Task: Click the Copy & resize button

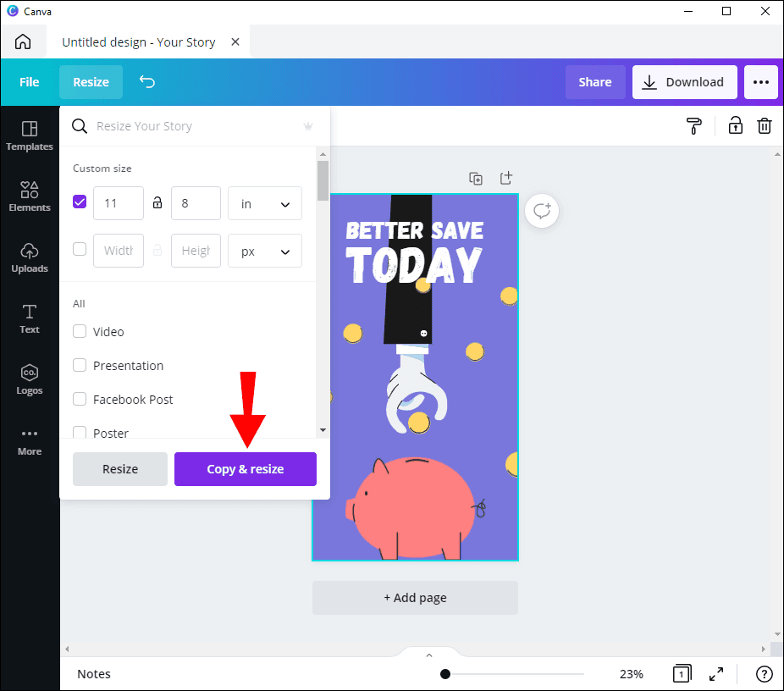Action: click(245, 468)
